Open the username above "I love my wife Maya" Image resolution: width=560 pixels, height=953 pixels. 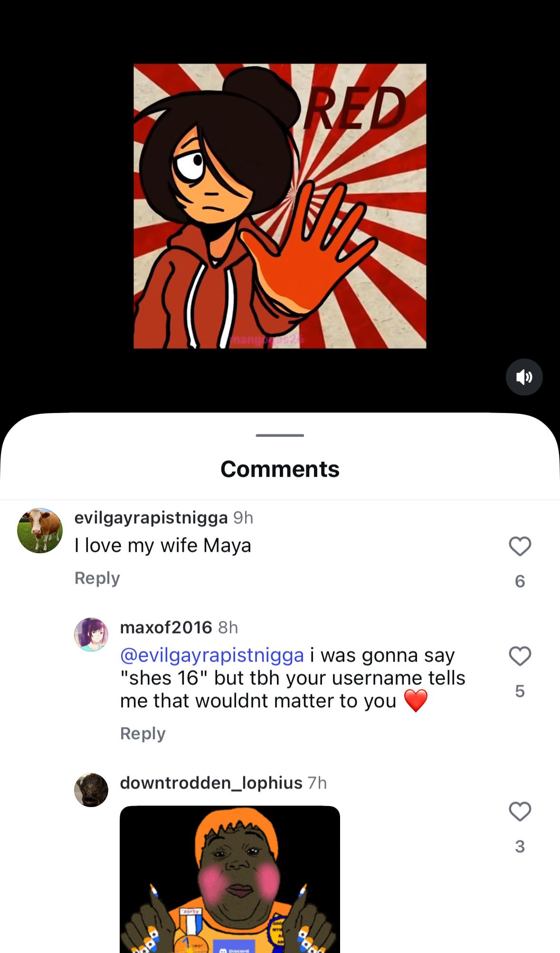(x=151, y=518)
